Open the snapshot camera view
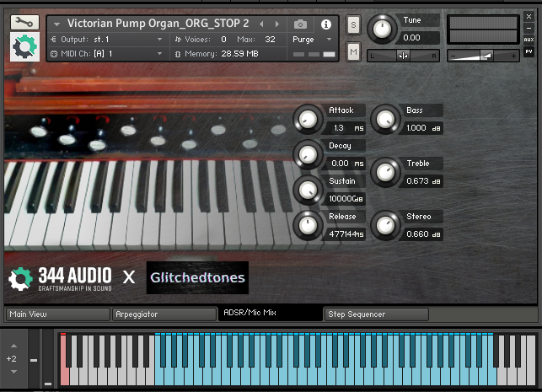This screenshot has height=392, width=542. (x=301, y=24)
